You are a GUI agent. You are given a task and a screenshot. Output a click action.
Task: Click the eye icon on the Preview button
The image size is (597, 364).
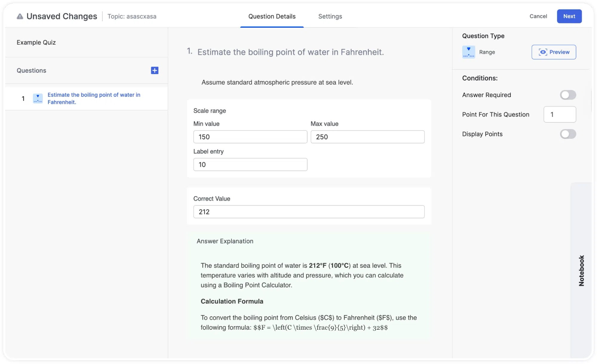(x=543, y=52)
